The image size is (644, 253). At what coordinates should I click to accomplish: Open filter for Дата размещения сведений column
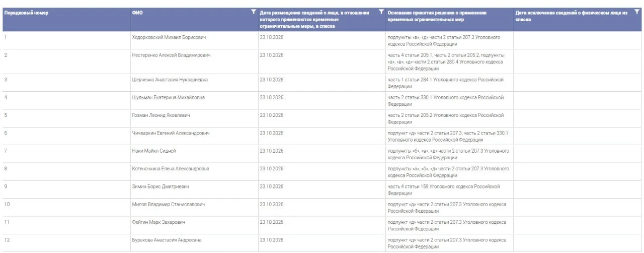(x=381, y=12)
